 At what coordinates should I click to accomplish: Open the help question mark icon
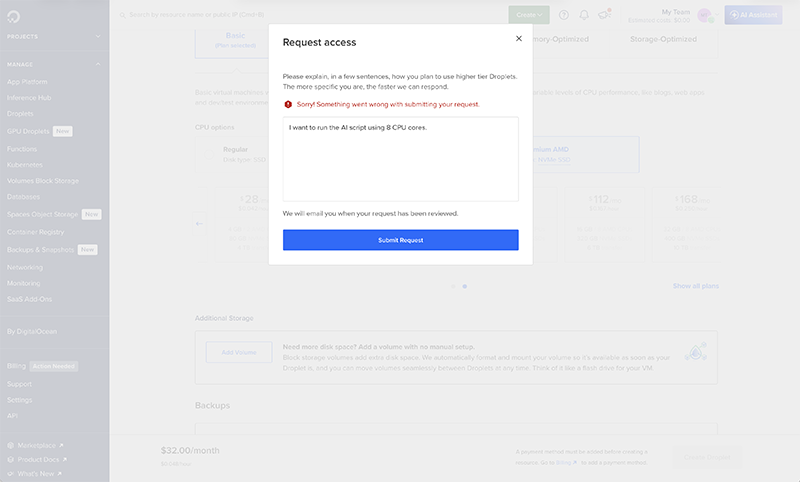pyautogui.click(x=564, y=15)
